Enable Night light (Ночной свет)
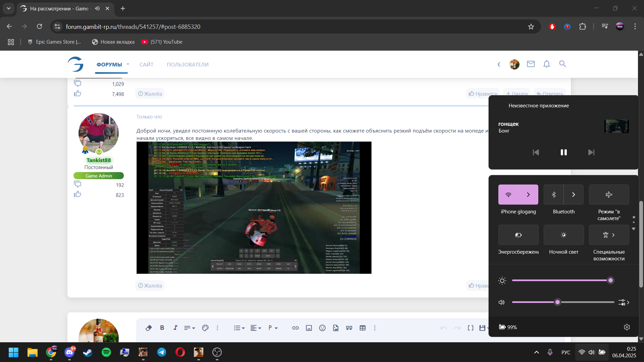This screenshot has width=644, height=362. (563, 235)
